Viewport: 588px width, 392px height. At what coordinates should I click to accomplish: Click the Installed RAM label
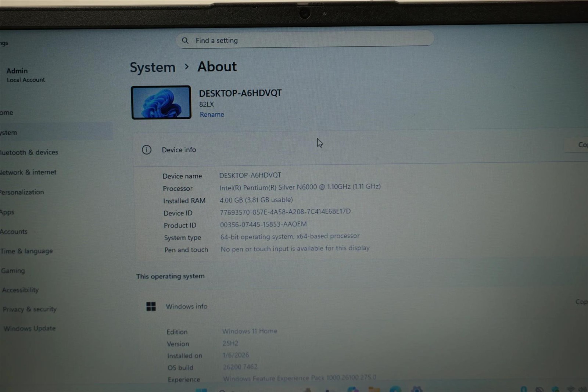coord(184,201)
